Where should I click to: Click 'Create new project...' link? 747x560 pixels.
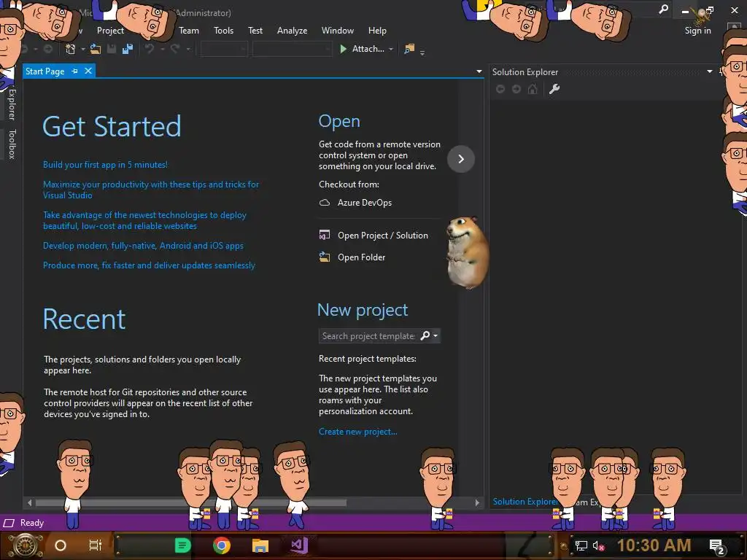357,432
